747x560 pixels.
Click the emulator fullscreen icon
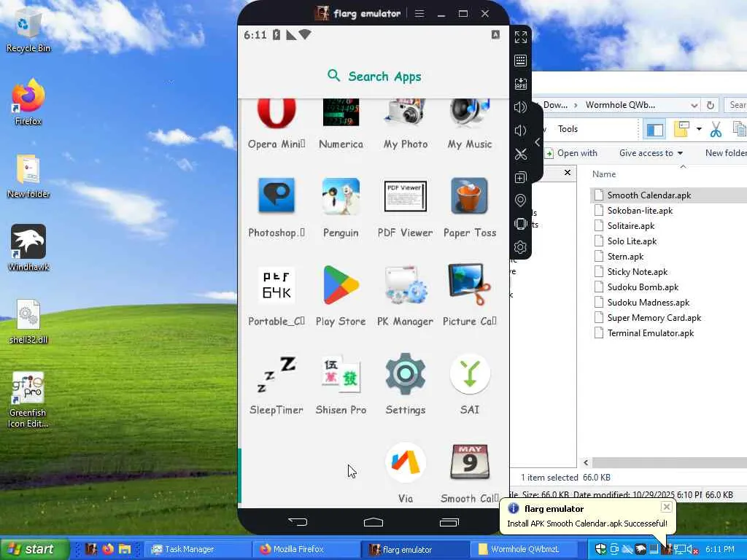pos(521,37)
